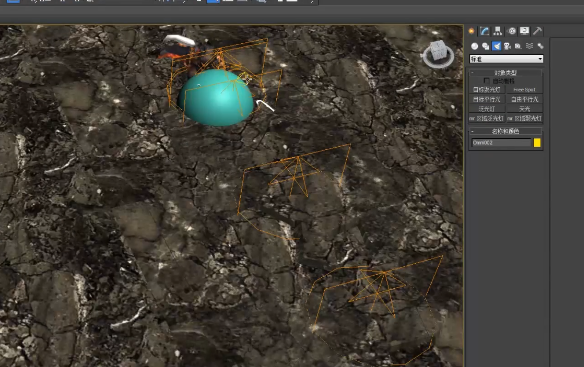Collapse the 对象类型 rollout
The image size is (584, 367).
505,73
